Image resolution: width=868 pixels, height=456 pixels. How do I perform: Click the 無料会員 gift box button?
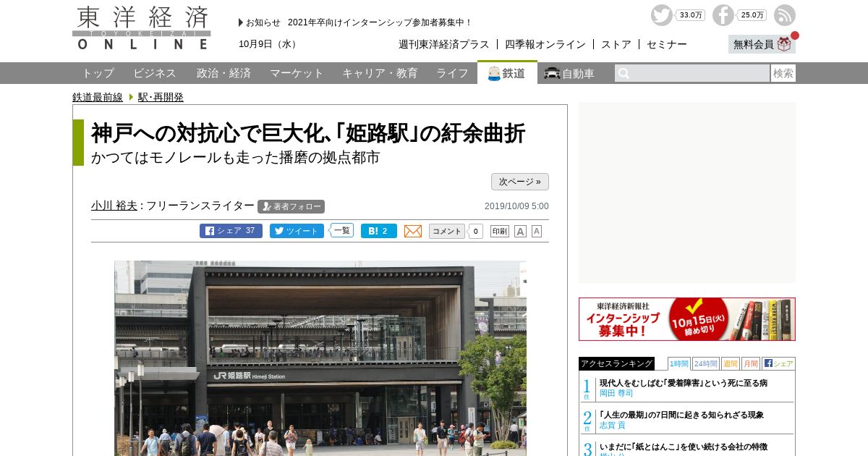click(762, 44)
